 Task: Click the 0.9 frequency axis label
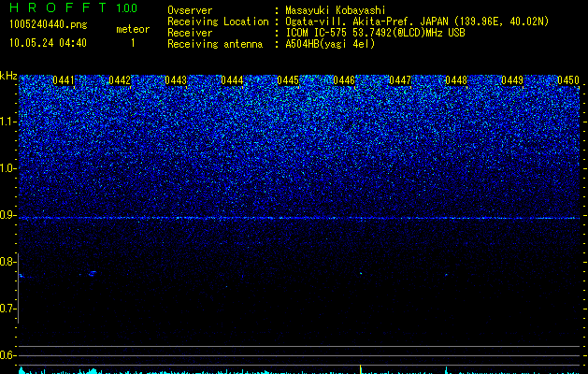tap(7, 215)
